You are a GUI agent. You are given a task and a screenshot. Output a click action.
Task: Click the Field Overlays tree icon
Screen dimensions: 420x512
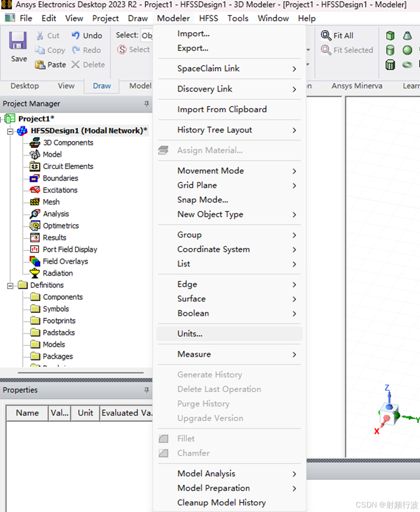pos(35,261)
